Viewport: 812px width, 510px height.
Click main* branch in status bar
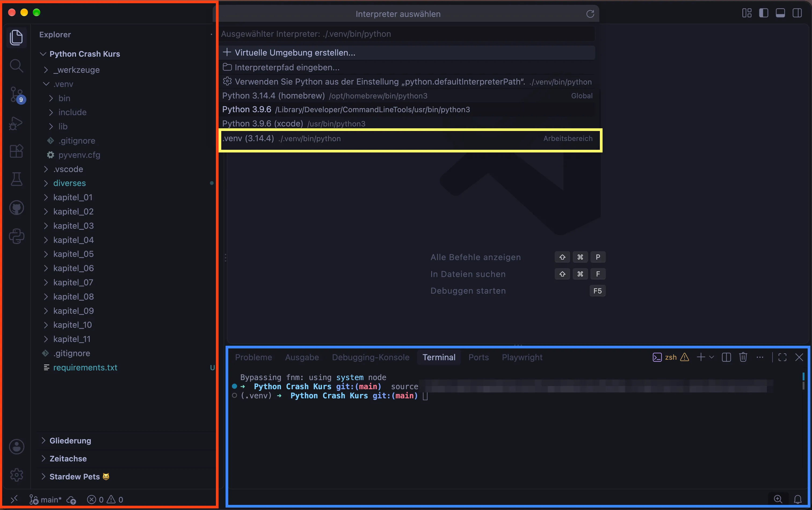[x=46, y=499]
